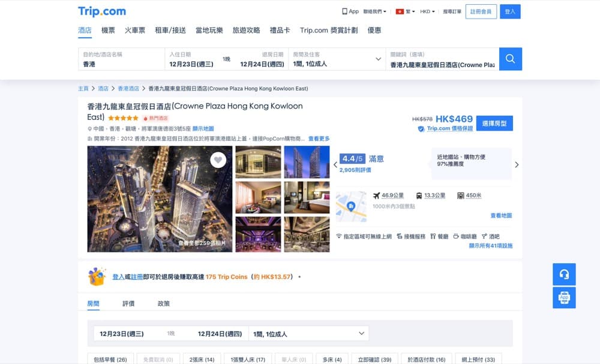Click the 主頁 breadcrumb link
The width and height of the screenshot is (600, 364).
[x=83, y=89]
